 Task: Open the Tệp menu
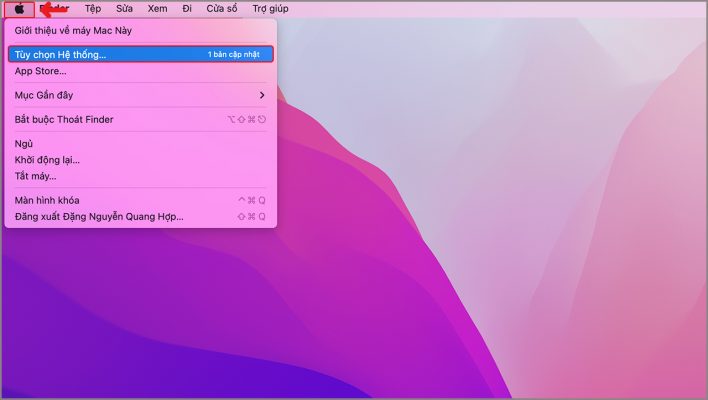point(92,9)
